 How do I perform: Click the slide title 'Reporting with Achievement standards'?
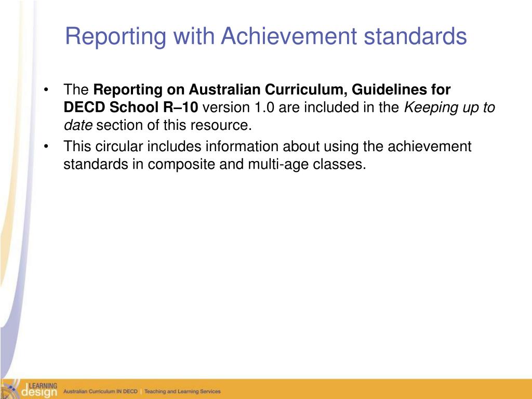pos(265,37)
